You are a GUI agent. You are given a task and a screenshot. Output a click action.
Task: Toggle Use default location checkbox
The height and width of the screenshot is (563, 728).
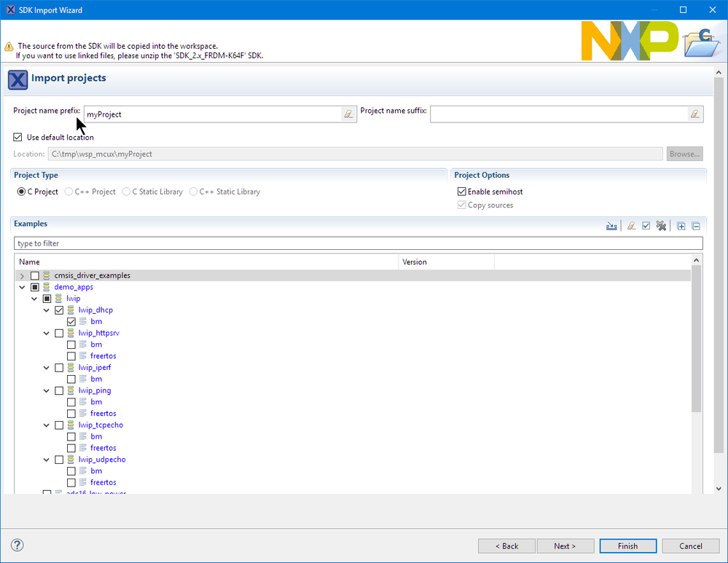17,138
